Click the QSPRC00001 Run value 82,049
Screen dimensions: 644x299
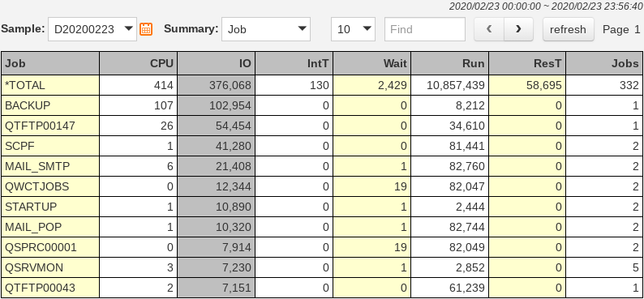click(x=467, y=247)
